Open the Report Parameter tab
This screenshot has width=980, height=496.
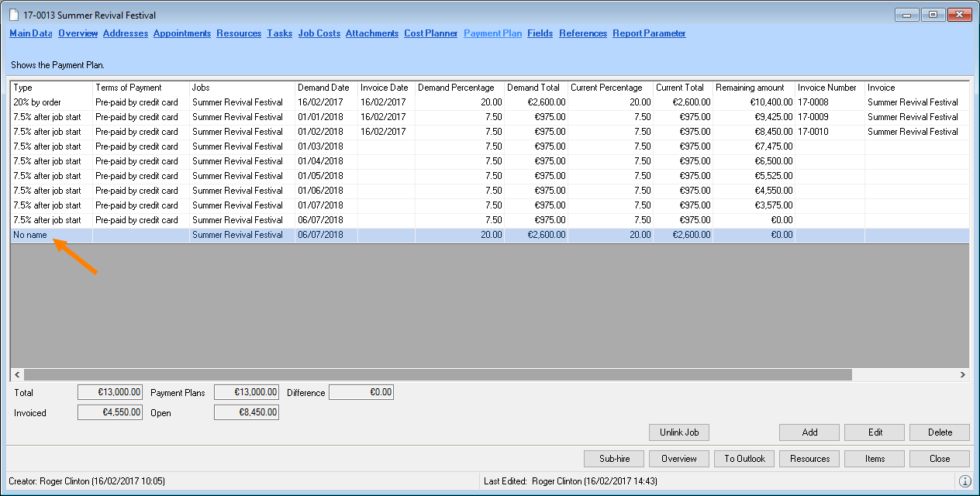coord(649,33)
